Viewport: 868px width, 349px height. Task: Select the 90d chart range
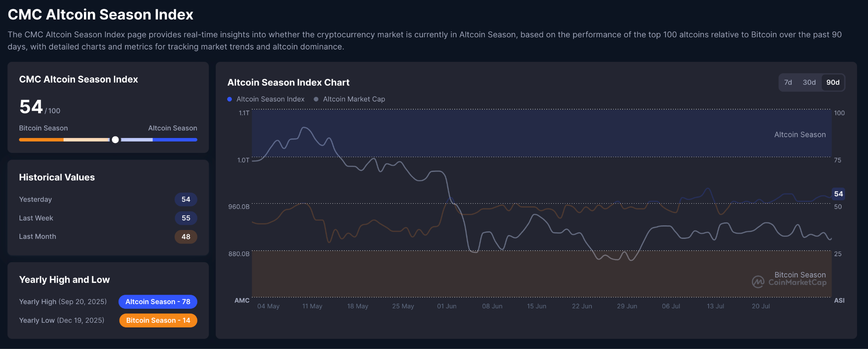(x=833, y=82)
